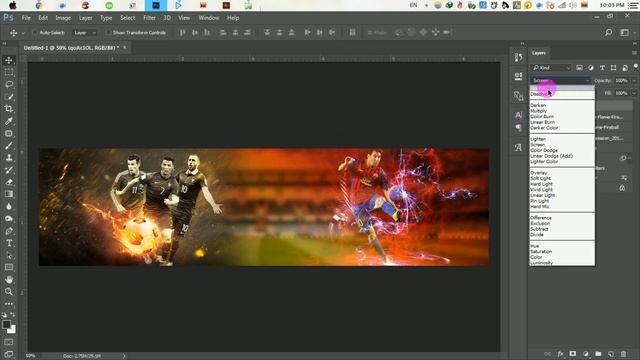Select the Quick Selection tool
Screen dimensions: 640x360
(9, 97)
